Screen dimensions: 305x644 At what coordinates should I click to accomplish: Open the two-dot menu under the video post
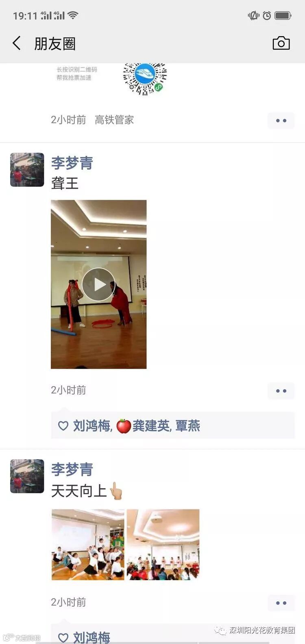coord(281,391)
